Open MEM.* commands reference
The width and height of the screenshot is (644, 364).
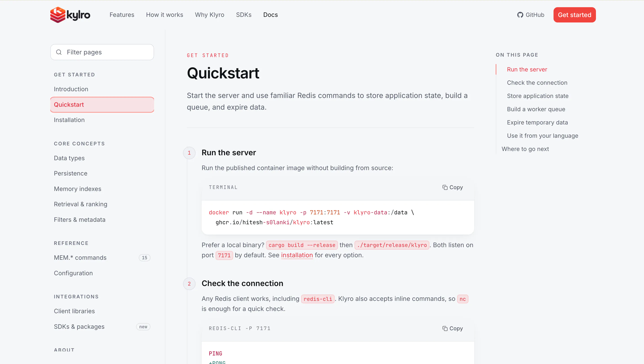click(102, 258)
